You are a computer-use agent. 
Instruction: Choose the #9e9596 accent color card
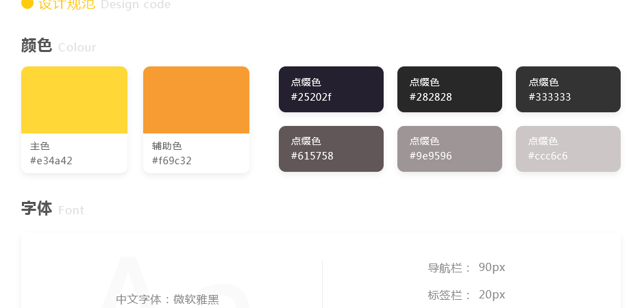(449, 149)
